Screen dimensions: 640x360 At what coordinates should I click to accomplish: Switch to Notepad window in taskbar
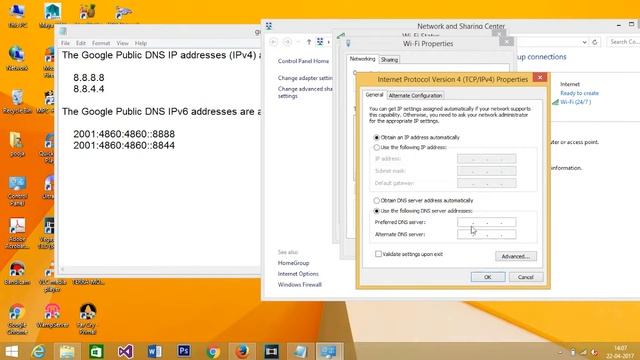coord(300,351)
